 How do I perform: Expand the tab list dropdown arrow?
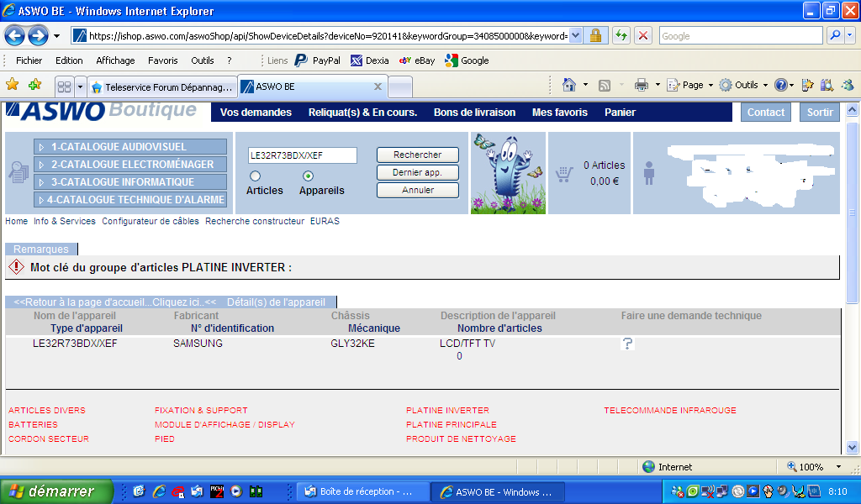click(x=80, y=87)
